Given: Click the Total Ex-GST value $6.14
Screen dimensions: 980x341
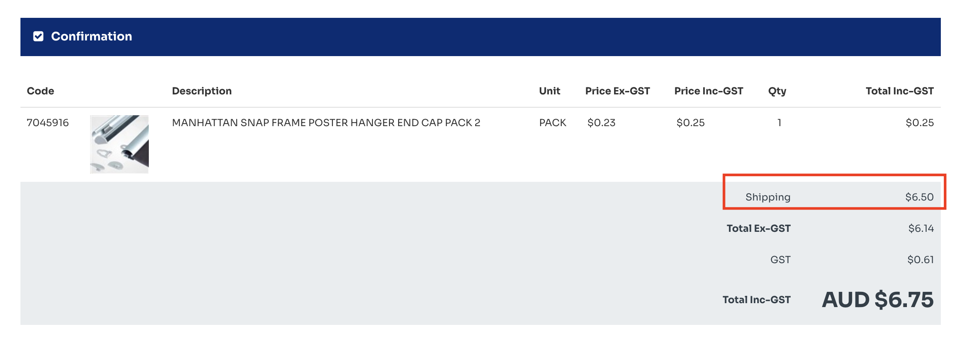Looking at the screenshot, I should pyautogui.click(x=921, y=228).
